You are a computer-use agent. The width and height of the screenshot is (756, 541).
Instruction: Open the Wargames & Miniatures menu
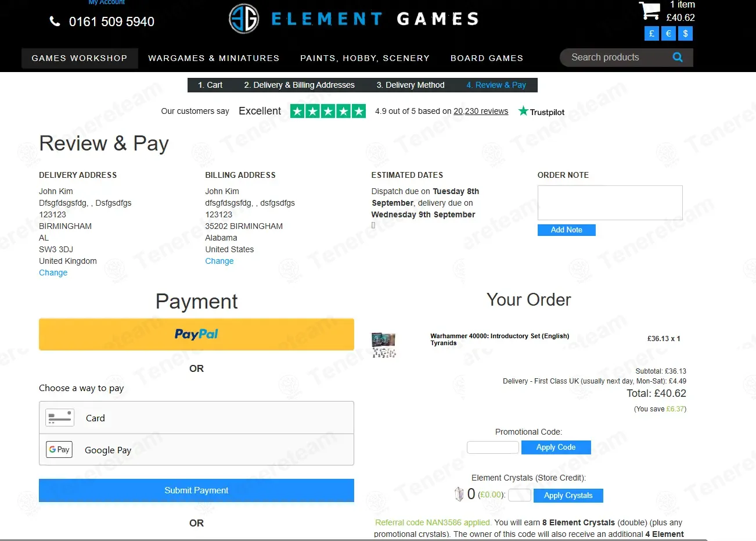click(x=214, y=58)
